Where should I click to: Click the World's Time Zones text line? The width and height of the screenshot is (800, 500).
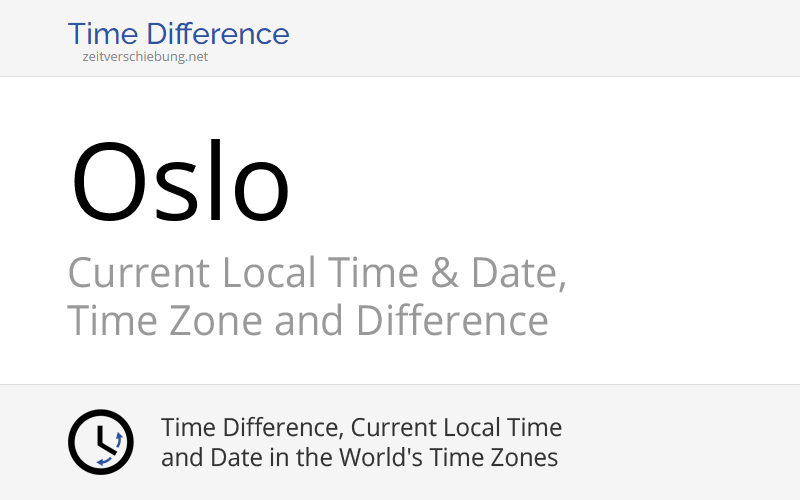pos(359,457)
